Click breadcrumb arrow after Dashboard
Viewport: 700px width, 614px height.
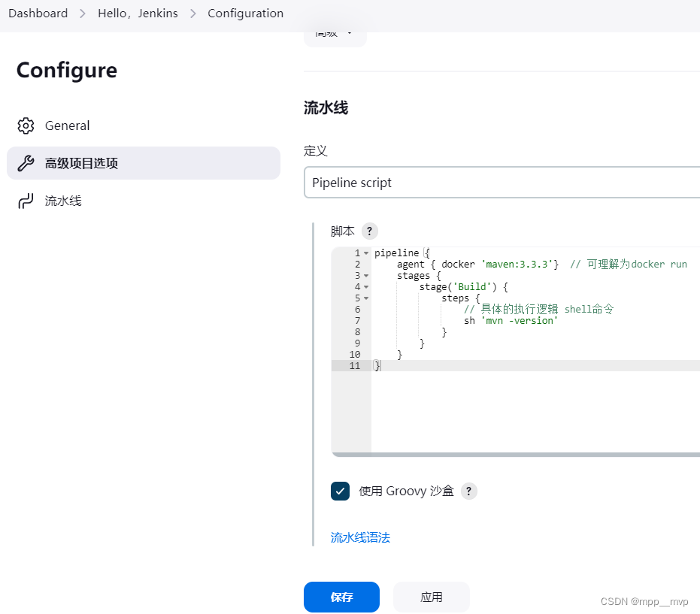83,14
